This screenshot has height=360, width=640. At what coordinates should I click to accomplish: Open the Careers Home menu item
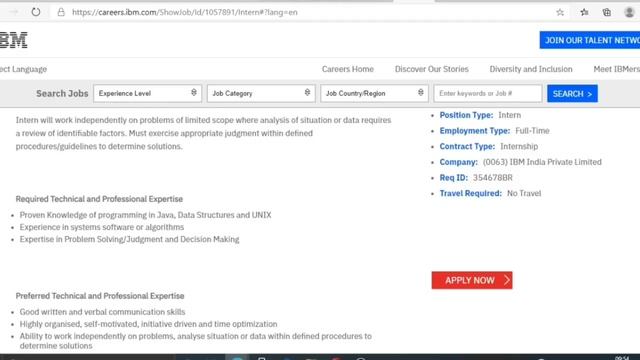click(348, 69)
